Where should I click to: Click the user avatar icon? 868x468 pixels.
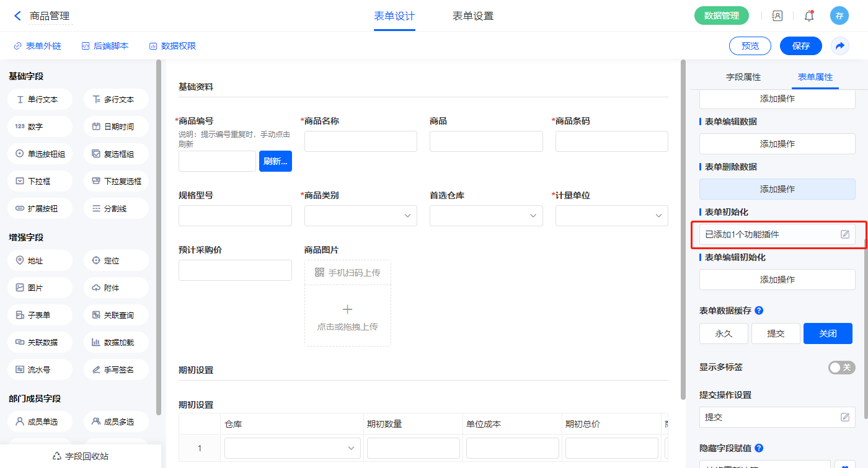coord(839,16)
